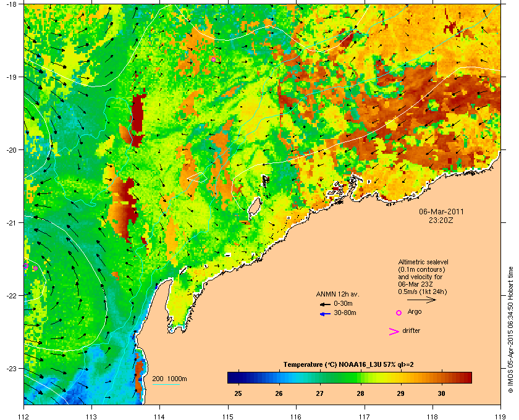The height and width of the screenshot is (420, 519).
Task: Click the Temperature NOAA16_L3U colorbar title
Action: pos(348,365)
